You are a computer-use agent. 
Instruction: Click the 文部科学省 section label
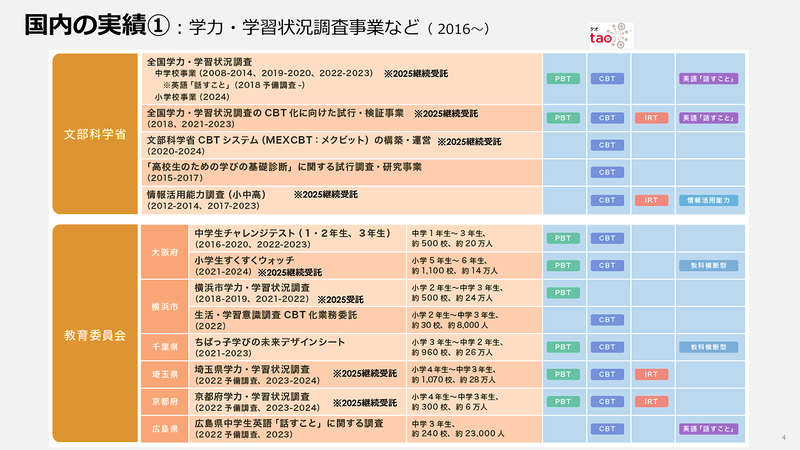pos(95,134)
